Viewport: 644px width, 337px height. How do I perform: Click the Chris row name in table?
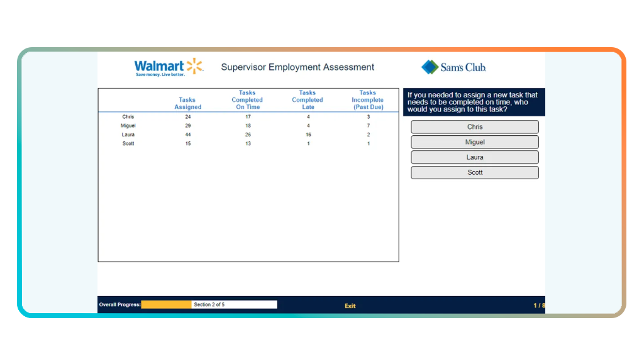tap(128, 116)
